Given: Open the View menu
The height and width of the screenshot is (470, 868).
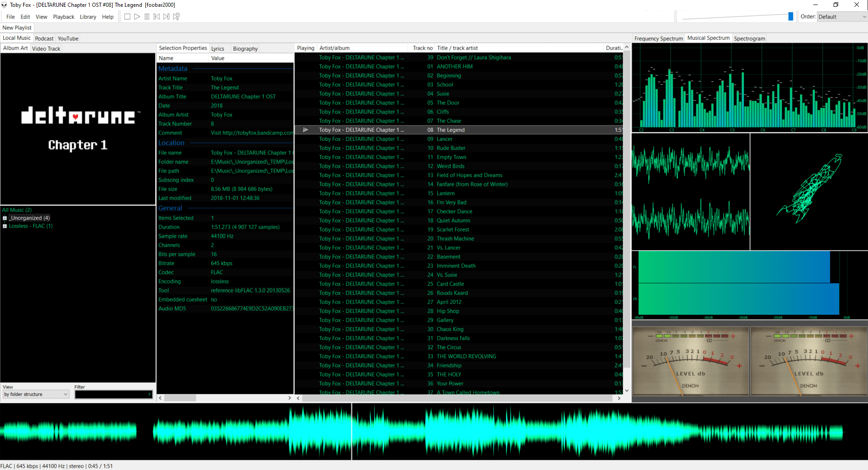Looking at the screenshot, I should (x=42, y=17).
